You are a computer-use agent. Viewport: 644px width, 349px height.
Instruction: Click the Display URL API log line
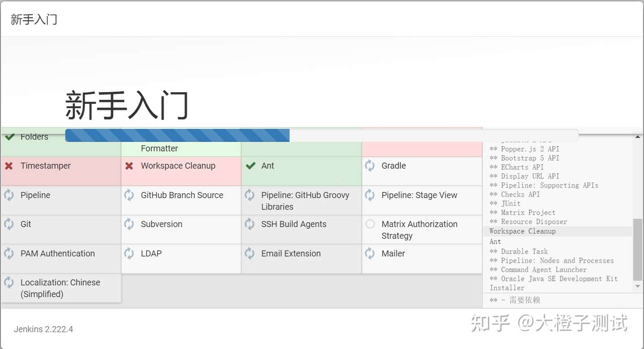click(524, 176)
